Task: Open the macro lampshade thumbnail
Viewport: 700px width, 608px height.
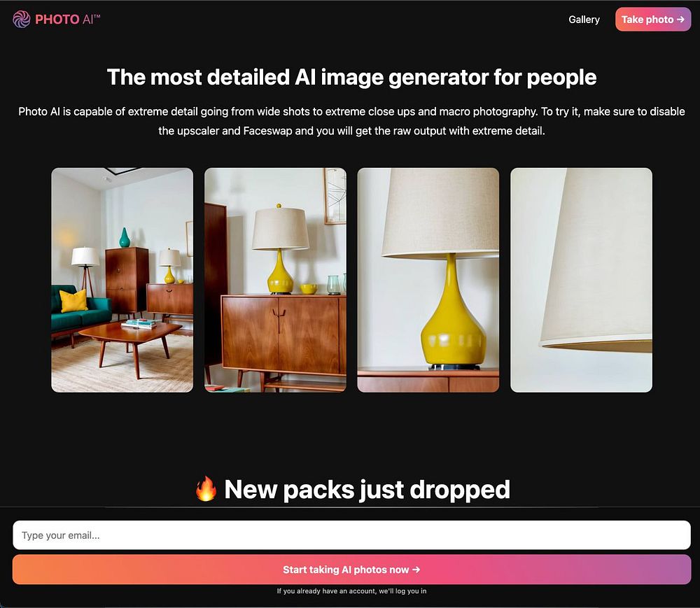Action: pyautogui.click(x=581, y=280)
